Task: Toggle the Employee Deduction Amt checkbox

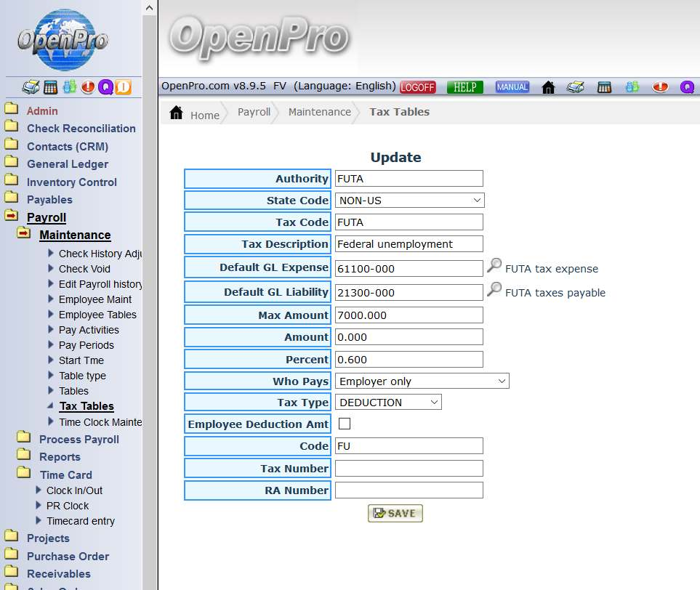Action: (x=345, y=424)
